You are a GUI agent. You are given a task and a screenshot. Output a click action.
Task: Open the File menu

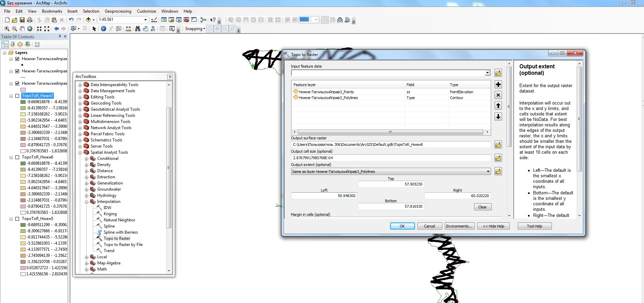coord(7,11)
